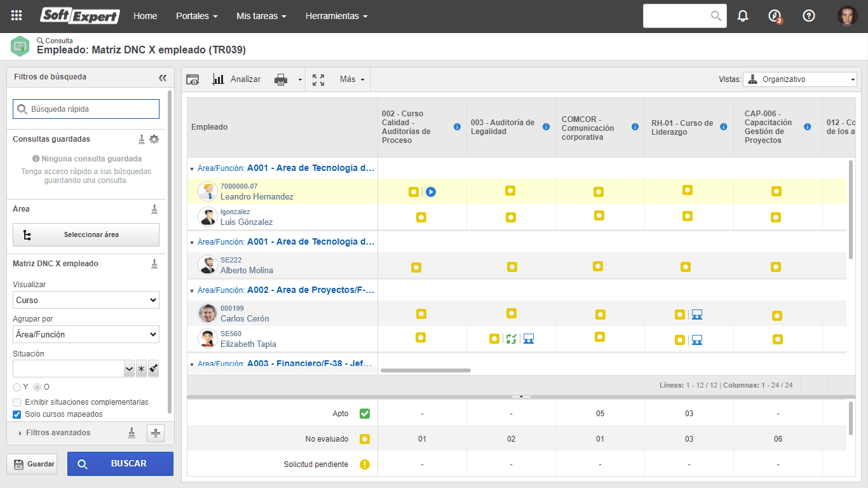This screenshot has width=868, height=488.
Task: Click employee name Carlos Cerón
Action: (245, 318)
